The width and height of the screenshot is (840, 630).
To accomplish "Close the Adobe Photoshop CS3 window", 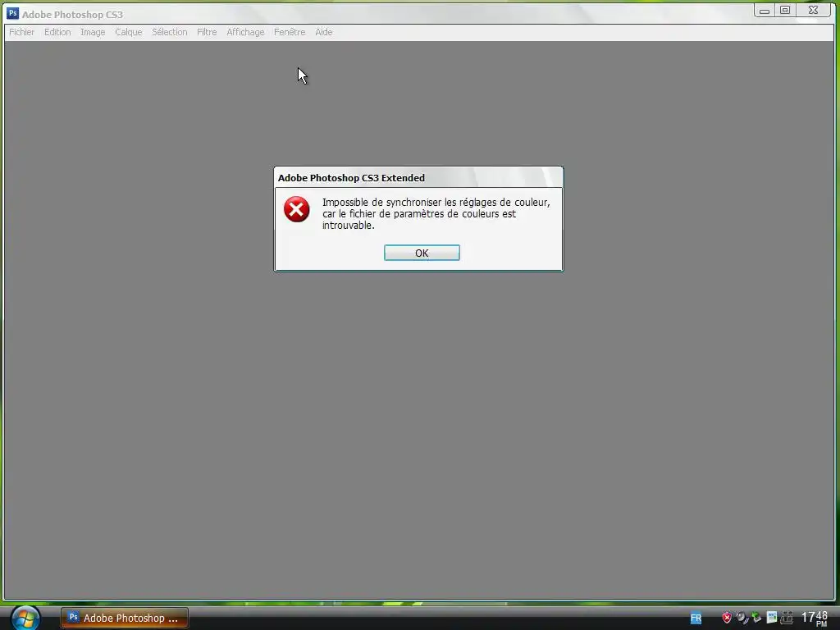I will tap(813, 10).
